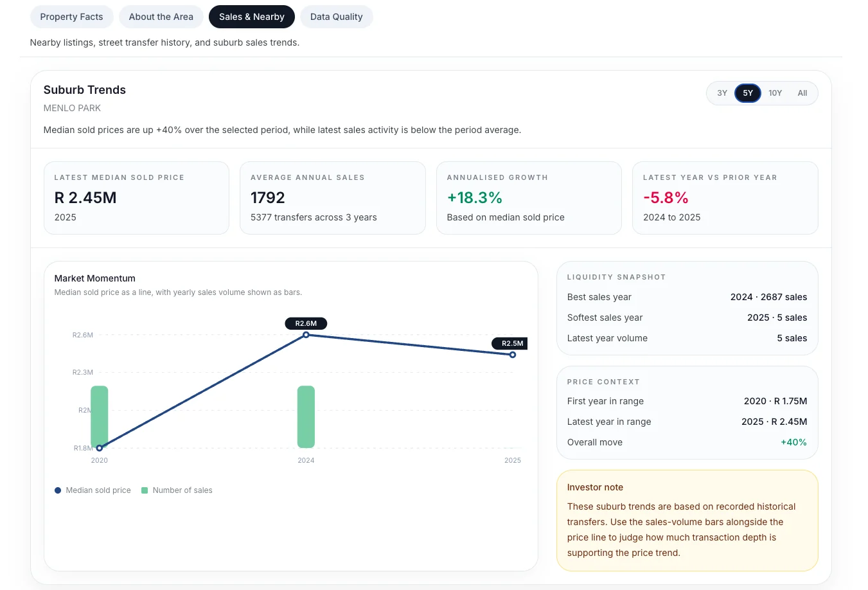Click the LIQUIDITY SNAPSHOT section header
This screenshot has height=590, width=868.
[x=616, y=277]
